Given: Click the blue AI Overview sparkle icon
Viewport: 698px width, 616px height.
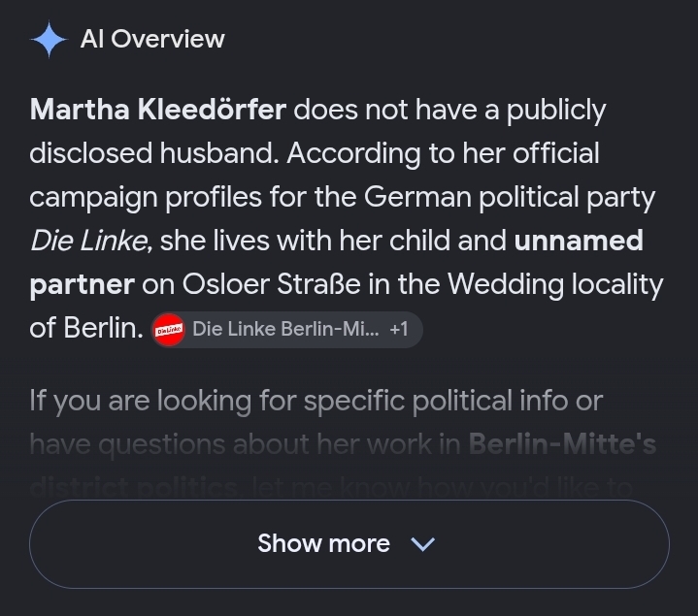Looking at the screenshot, I should pyautogui.click(x=49, y=40).
